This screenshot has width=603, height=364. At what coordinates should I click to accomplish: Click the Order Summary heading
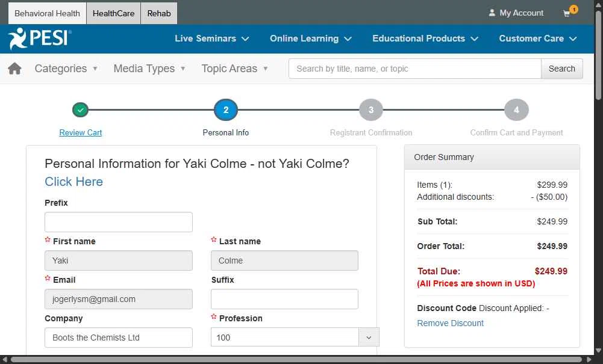point(444,157)
